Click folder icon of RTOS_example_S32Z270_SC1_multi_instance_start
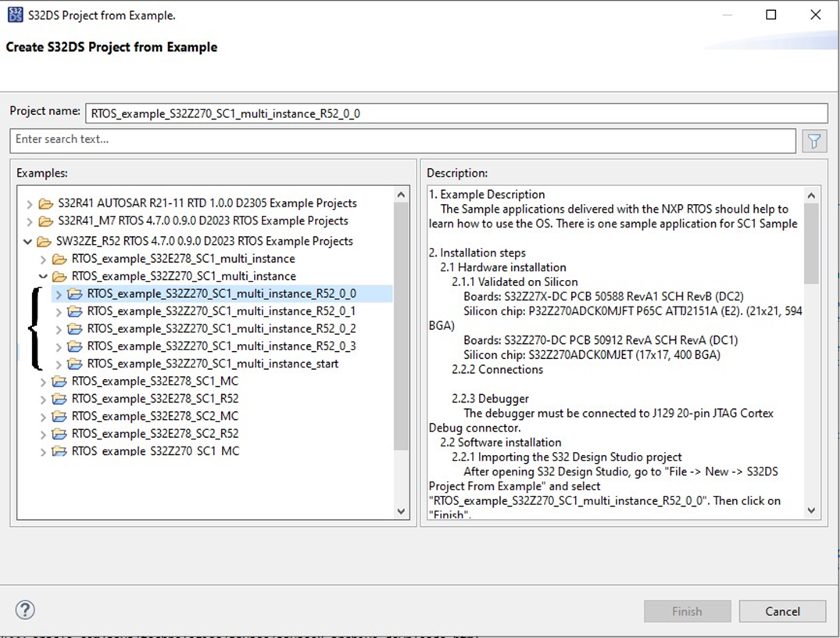Viewport: 840px width, 638px height. (74, 364)
